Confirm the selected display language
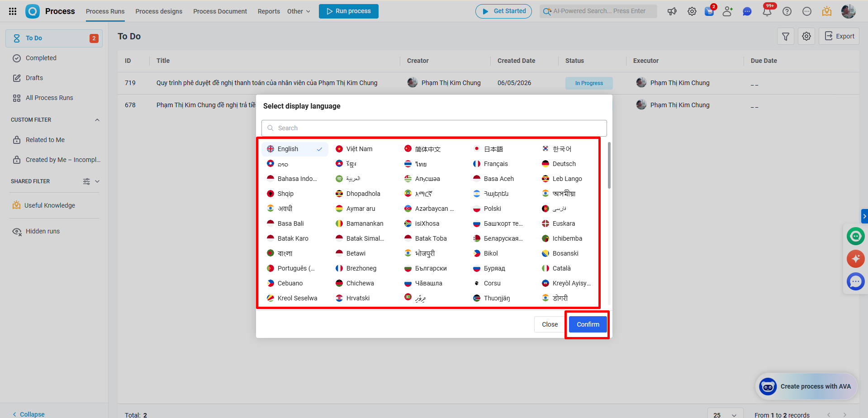Screen dimensions: 868x418 click(588, 324)
